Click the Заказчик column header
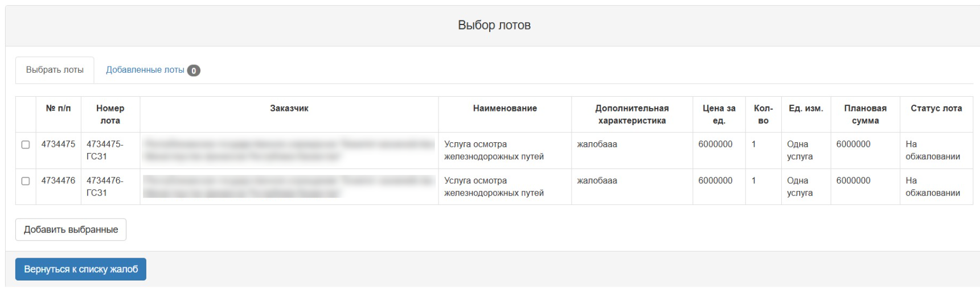980x289 pixels. [289, 108]
